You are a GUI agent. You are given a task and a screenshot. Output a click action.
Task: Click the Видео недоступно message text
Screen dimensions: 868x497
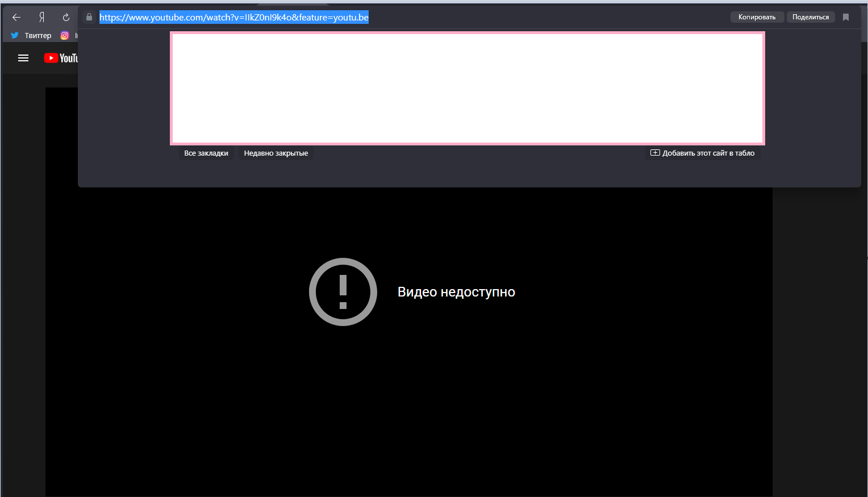(x=456, y=291)
